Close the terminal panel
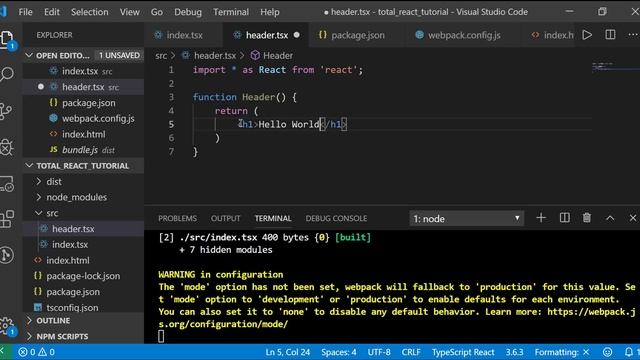This screenshot has width=640, height=360. click(633, 218)
